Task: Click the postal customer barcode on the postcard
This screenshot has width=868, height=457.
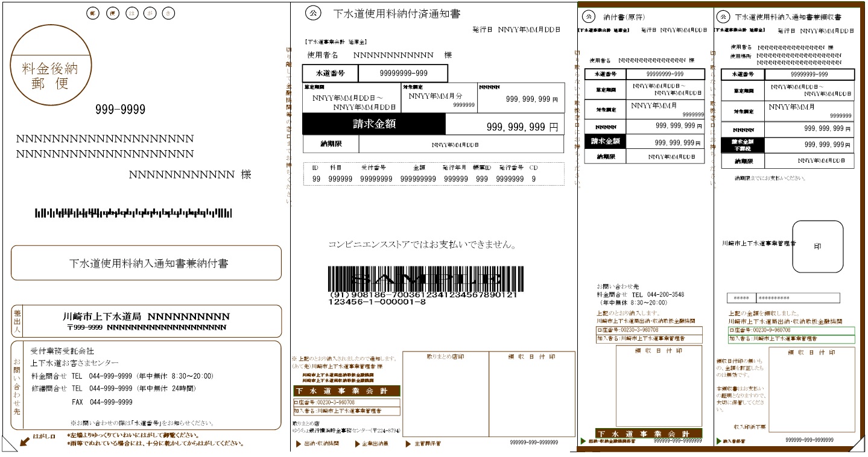Action: 133,213
